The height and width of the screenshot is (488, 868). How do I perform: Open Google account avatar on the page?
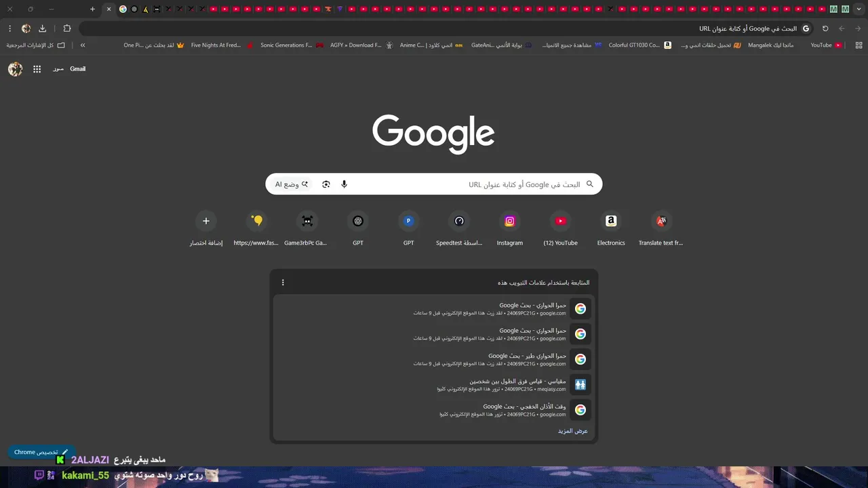pos(16,69)
